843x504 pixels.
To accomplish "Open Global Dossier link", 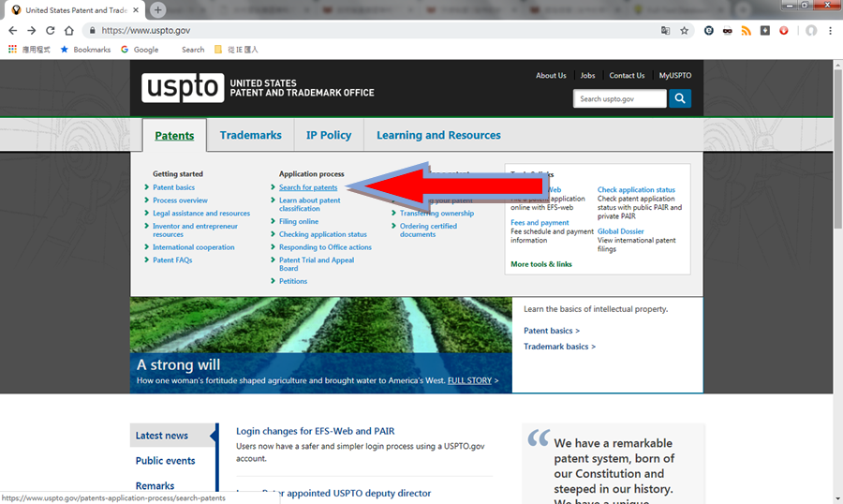I will pos(620,231).
